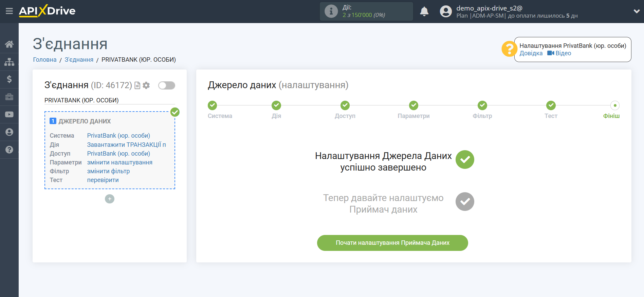
Task: Open the home icon in sidebar
Action: 9,44
